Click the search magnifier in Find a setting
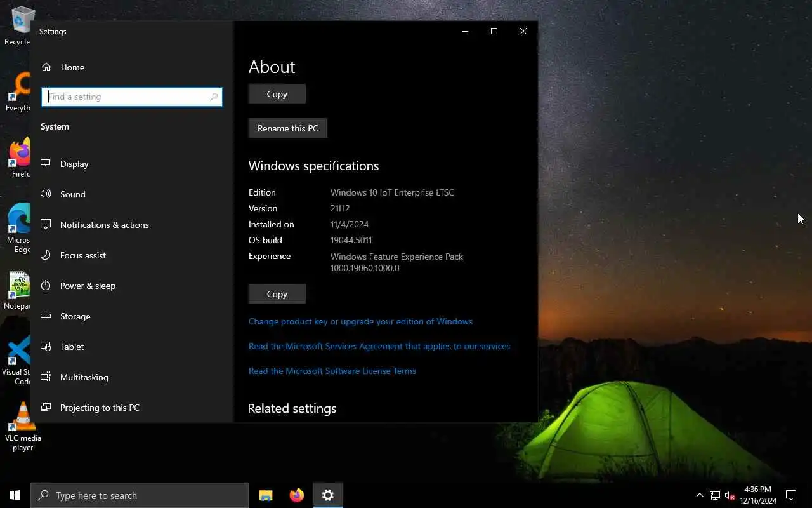The width and height of the screenshot is (812, 508). tap(214, 97)
